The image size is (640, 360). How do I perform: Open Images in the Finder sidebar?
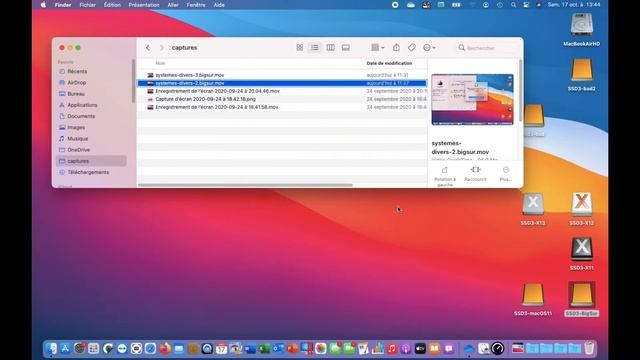click(76, 127)
